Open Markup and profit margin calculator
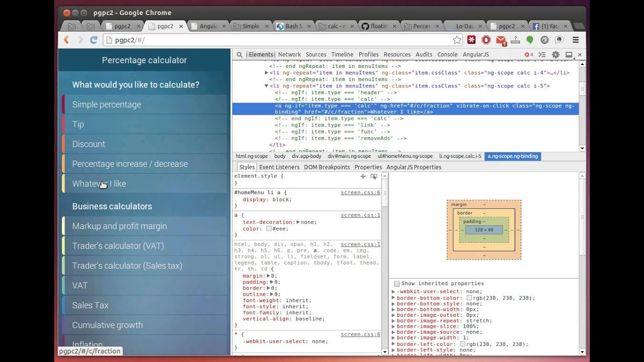644x362 pixels. 144,226
